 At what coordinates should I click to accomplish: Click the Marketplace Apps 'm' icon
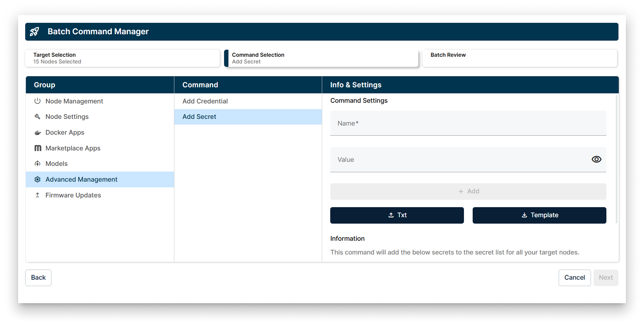[38, 148]
